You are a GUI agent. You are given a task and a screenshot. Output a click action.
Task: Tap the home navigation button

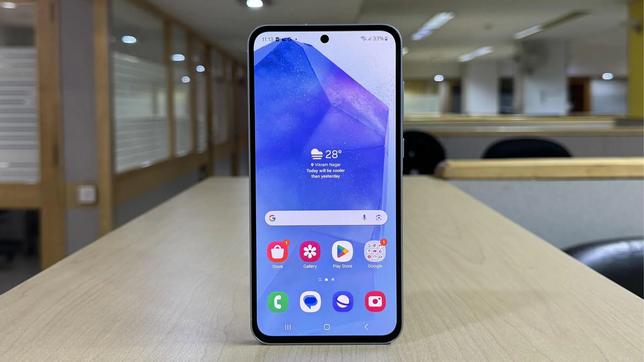point(326,327)
